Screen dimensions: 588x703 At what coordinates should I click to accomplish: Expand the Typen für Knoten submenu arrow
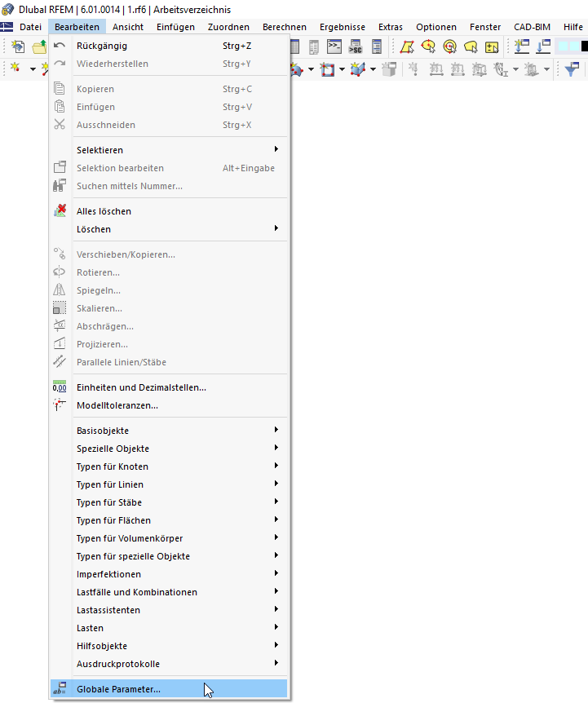pyautogui.click(x=276, y=466)
